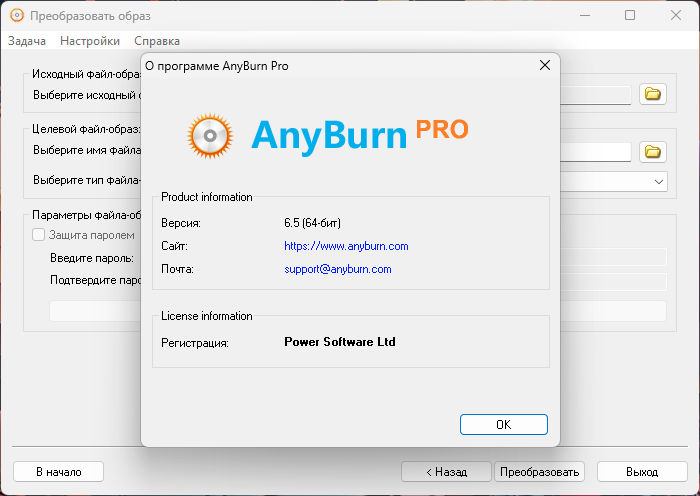Click the AnyBurn disc logo icon

coord(210,136)
